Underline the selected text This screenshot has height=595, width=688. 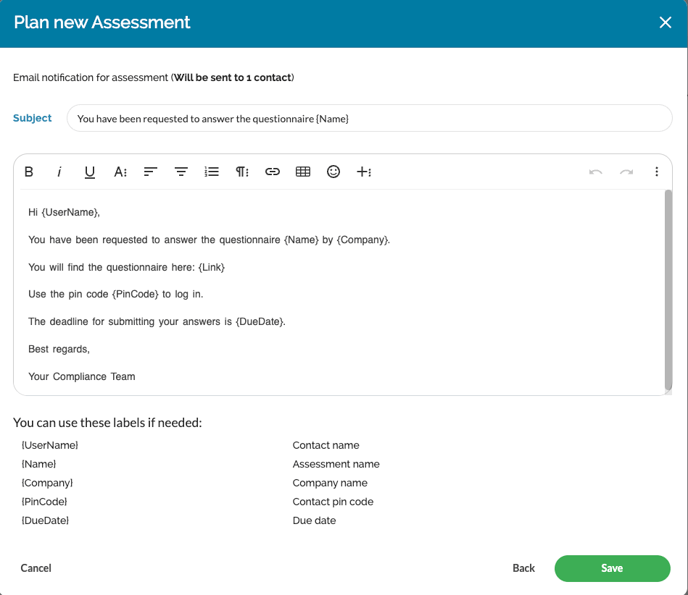(x=90, y=172)
